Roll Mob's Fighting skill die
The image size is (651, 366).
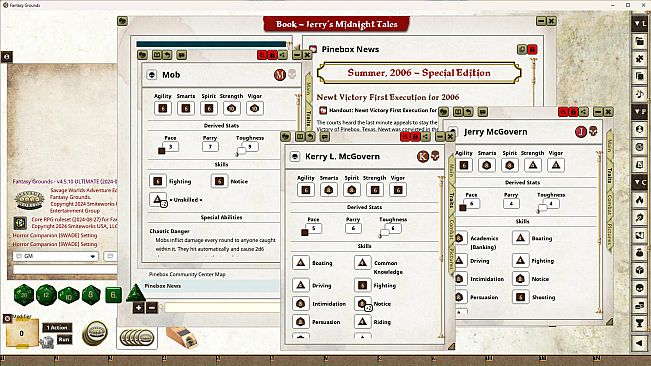[158, 181]
